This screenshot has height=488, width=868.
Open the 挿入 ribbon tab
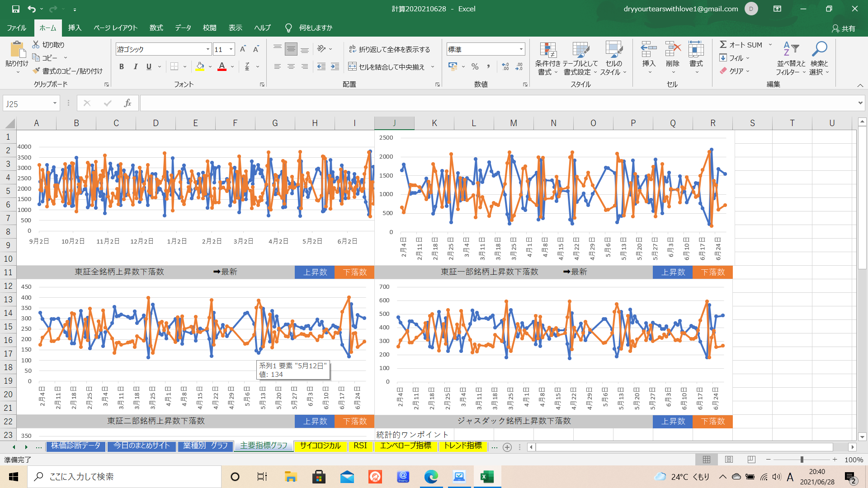(x=75, y=28)
